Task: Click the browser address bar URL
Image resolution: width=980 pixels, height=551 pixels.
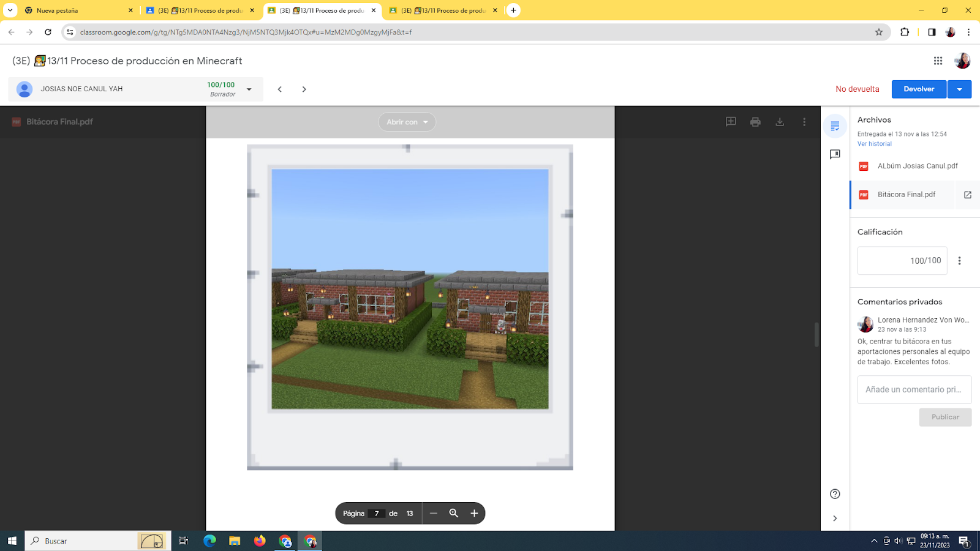Action: (246, 32)
